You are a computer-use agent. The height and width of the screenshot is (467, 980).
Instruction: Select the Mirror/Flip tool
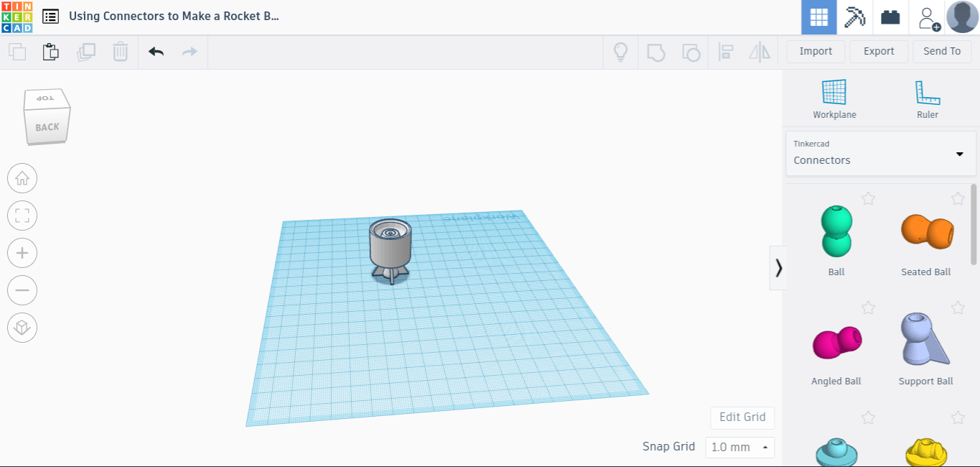click(x=760, y=52)
